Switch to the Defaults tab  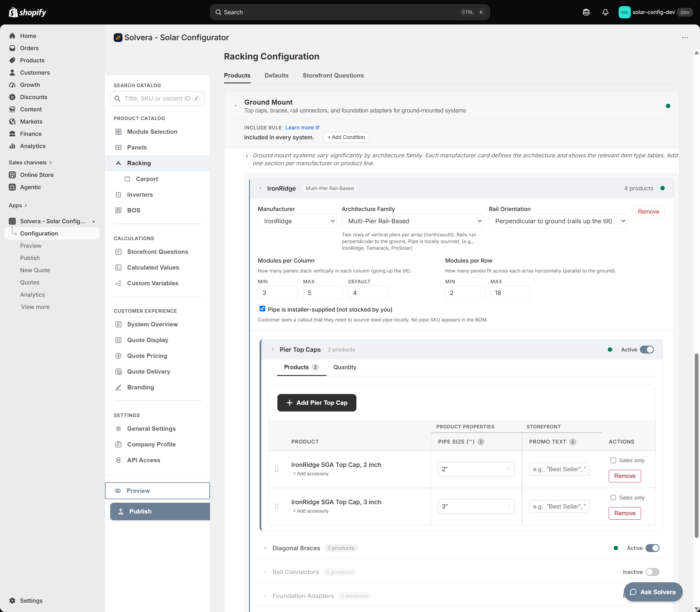276,75
